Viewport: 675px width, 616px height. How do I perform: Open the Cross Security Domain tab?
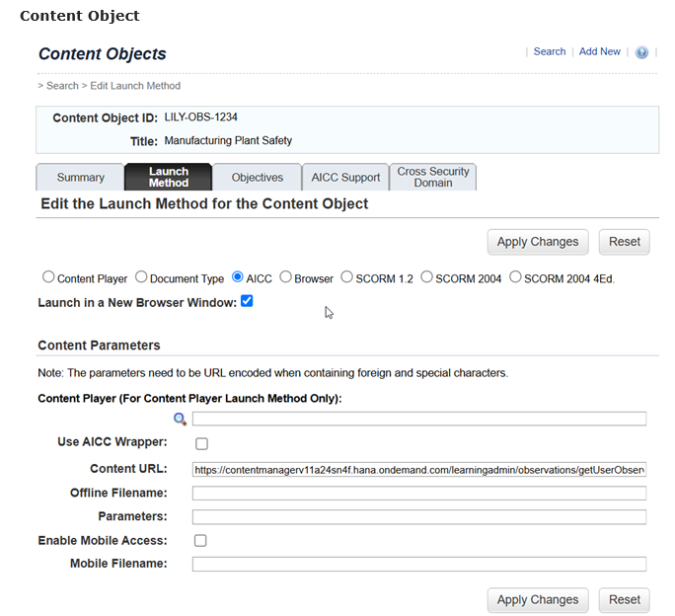point(433,178)
